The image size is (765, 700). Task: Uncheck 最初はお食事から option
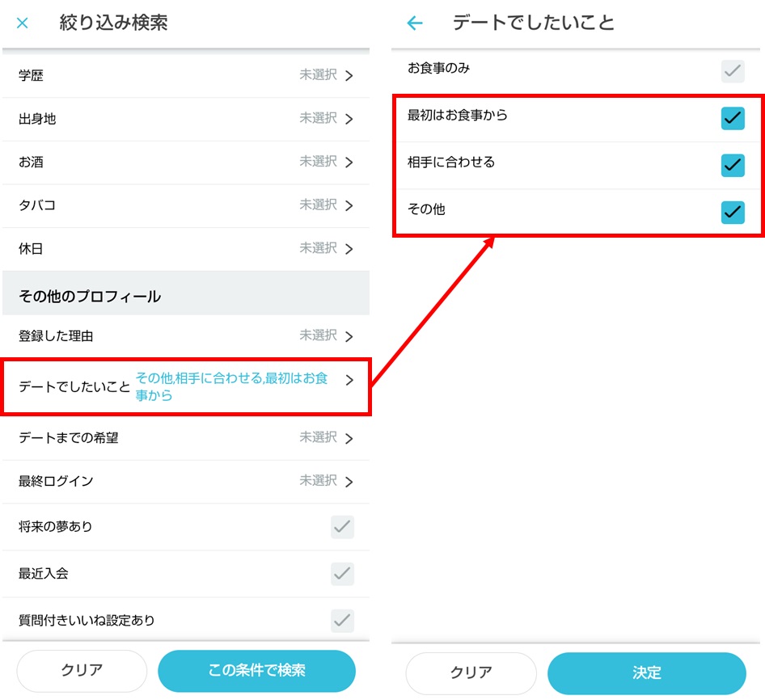pyautogui.click(x=732, y=118)
